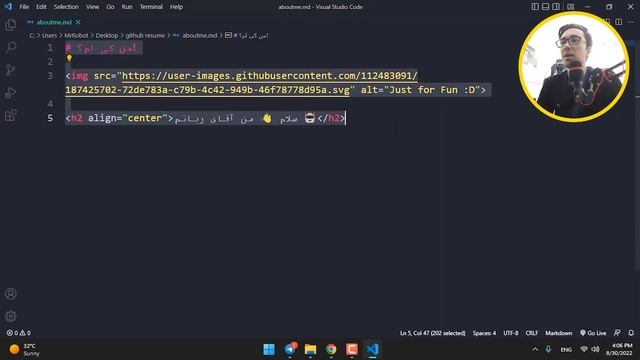
Task: Open Telegram from the taskbar
Action: 290,349
